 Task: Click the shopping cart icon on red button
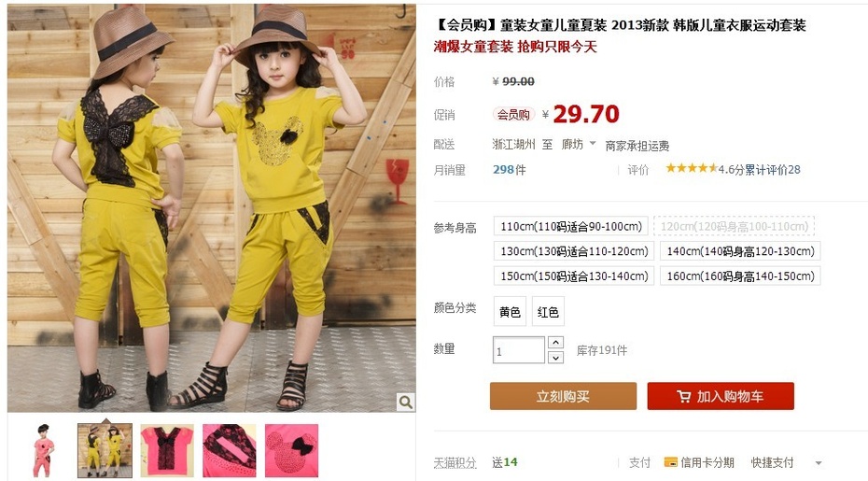tap(683, 397)
